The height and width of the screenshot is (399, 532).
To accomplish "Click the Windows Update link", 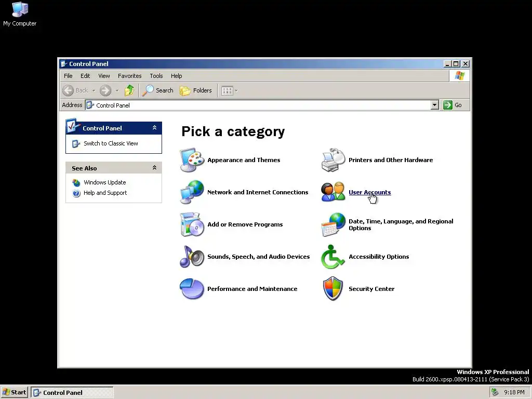I will click(104, 182).
